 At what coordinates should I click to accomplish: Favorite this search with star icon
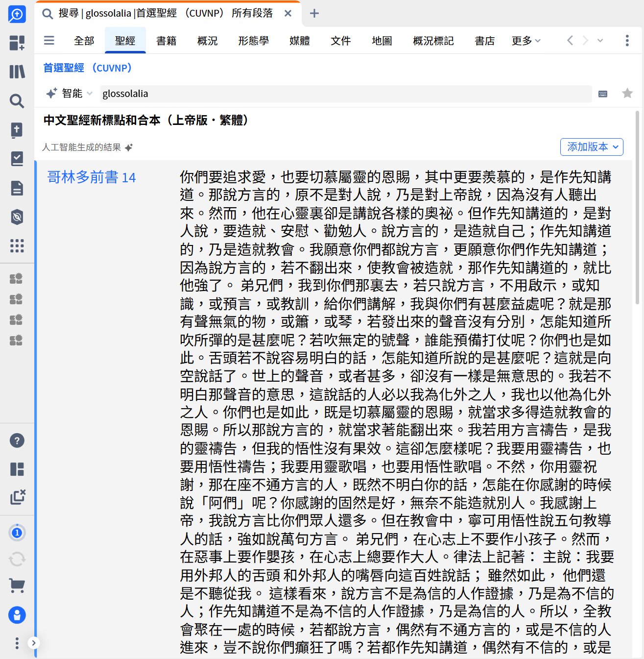coord(627,93)
